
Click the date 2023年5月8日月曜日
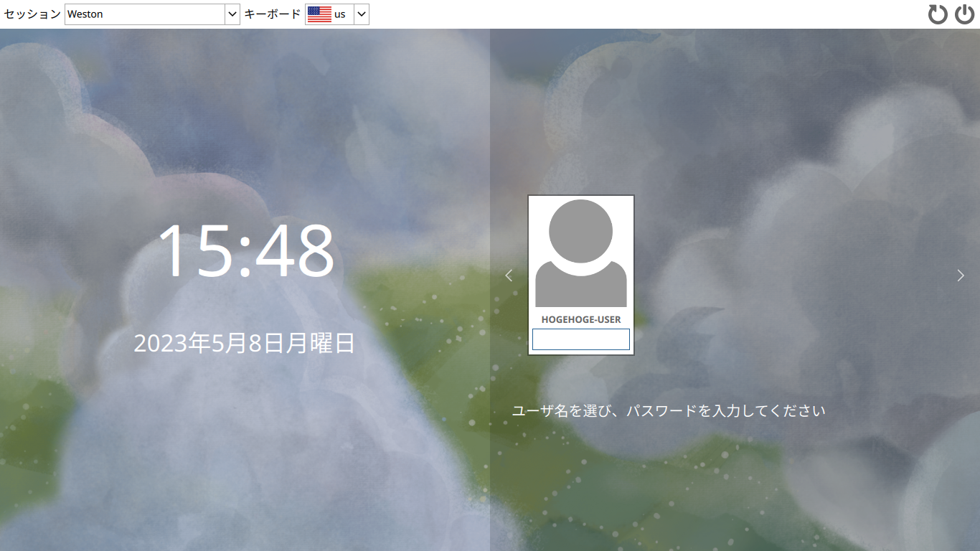tap(245, 344)
